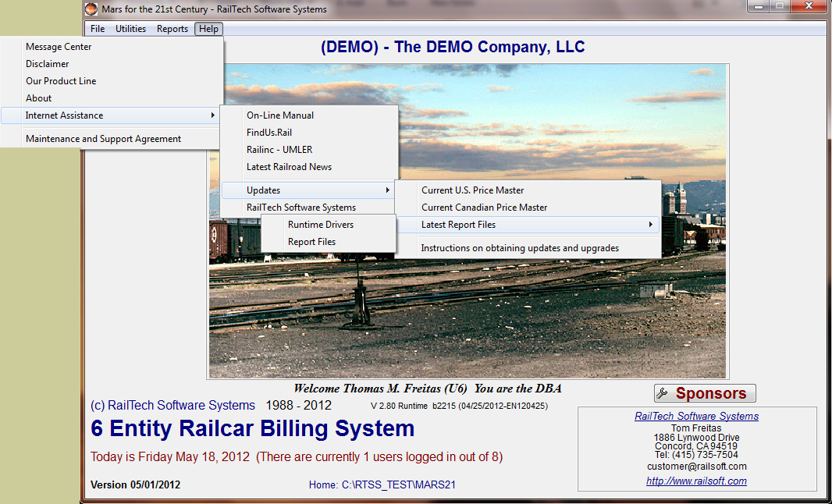Open the http://www.railsoft.com link
832x504 pixels.
tap(696, 481)
